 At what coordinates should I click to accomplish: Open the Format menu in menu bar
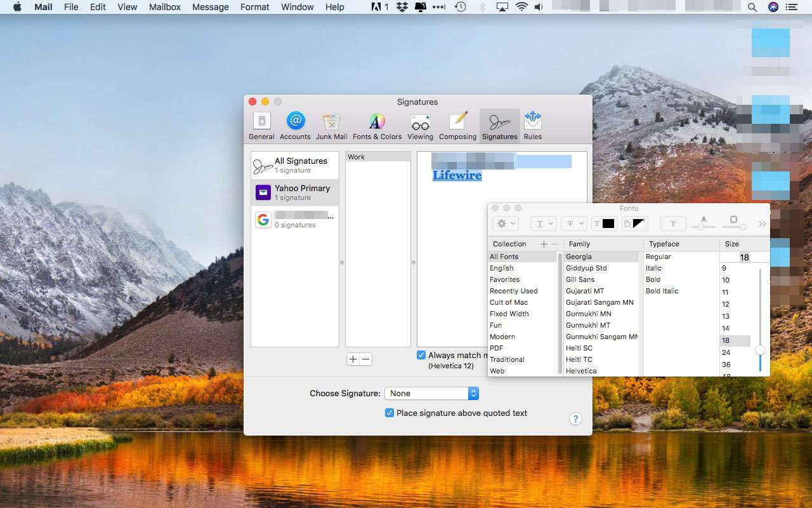(254, 7)
